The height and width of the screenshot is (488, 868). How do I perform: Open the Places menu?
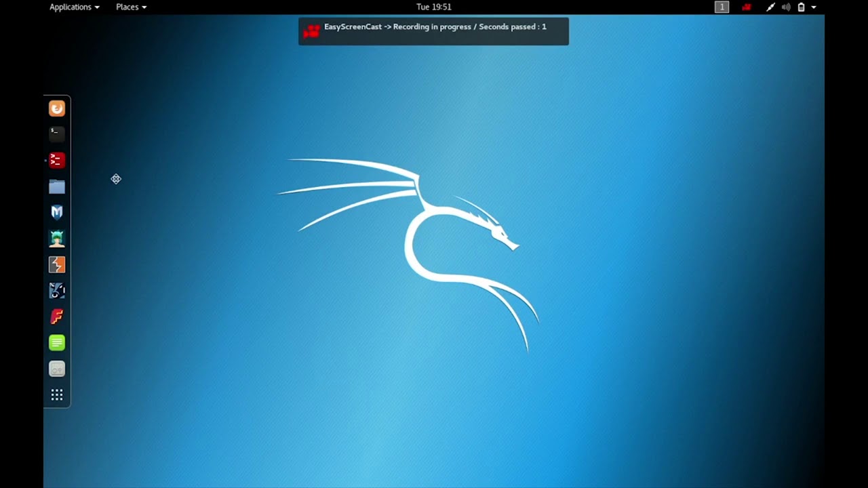[131, 7]
